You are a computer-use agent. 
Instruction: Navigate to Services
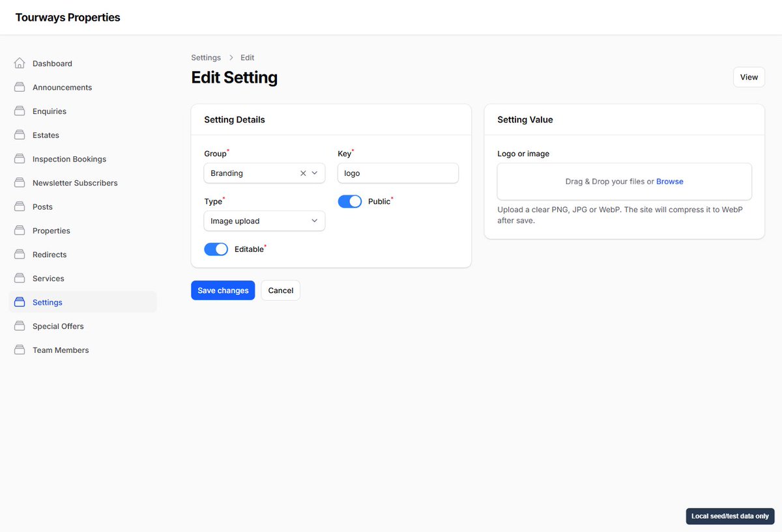pyautogui.click(x=83, y=278)
